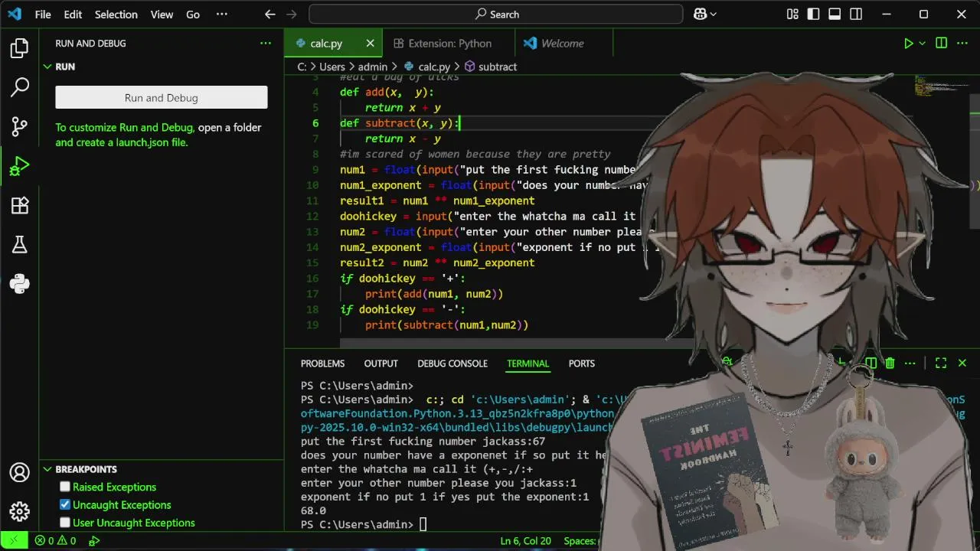
Task: Click 'open a folder' link
Action: (230, 128)
